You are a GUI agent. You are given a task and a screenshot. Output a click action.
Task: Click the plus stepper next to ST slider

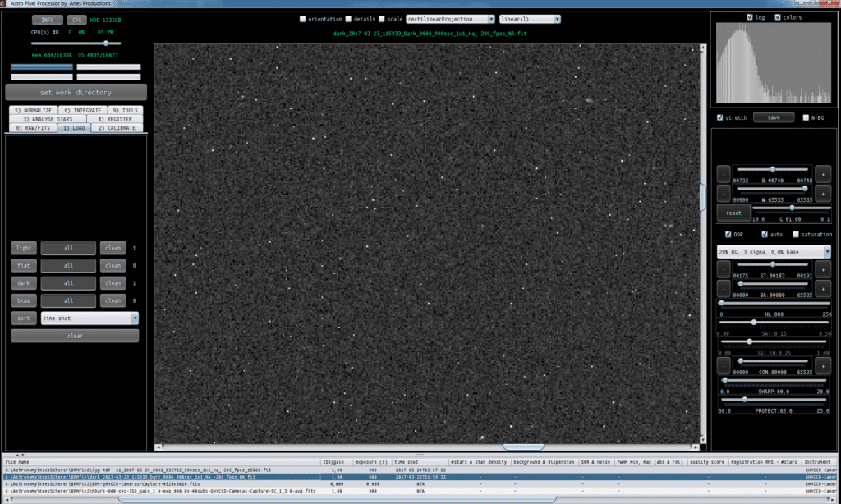[x=823, y=269]
